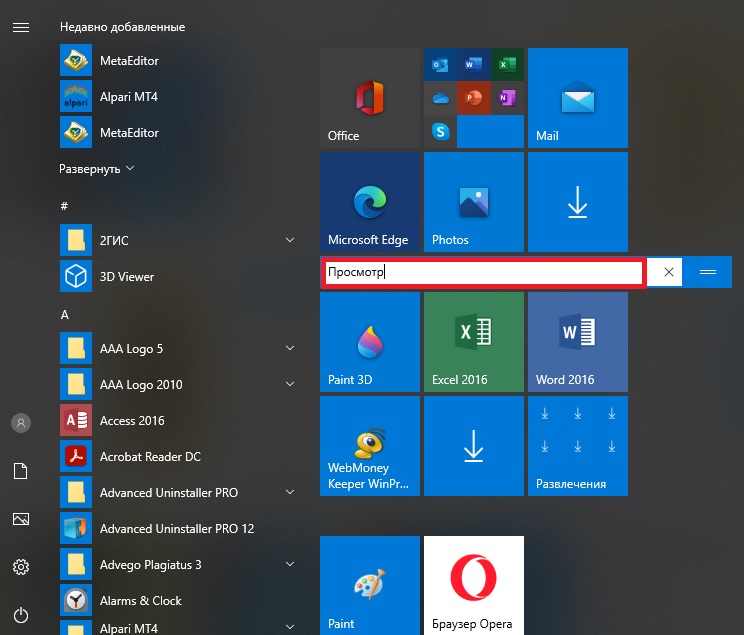Image resolution: width=744 pixels, height=635 pixels.
Task: Expand the recently added list via Развернуть
Action: [x=97, y=168]
